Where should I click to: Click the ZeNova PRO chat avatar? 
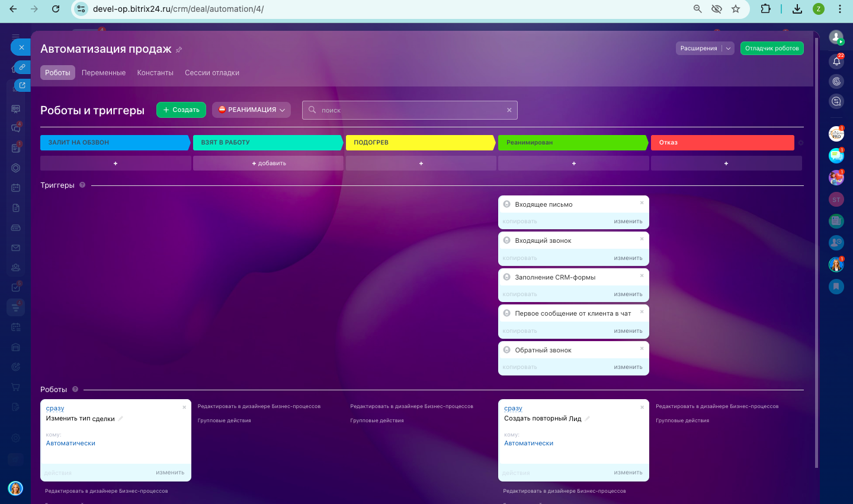click(x=836, y=134)
